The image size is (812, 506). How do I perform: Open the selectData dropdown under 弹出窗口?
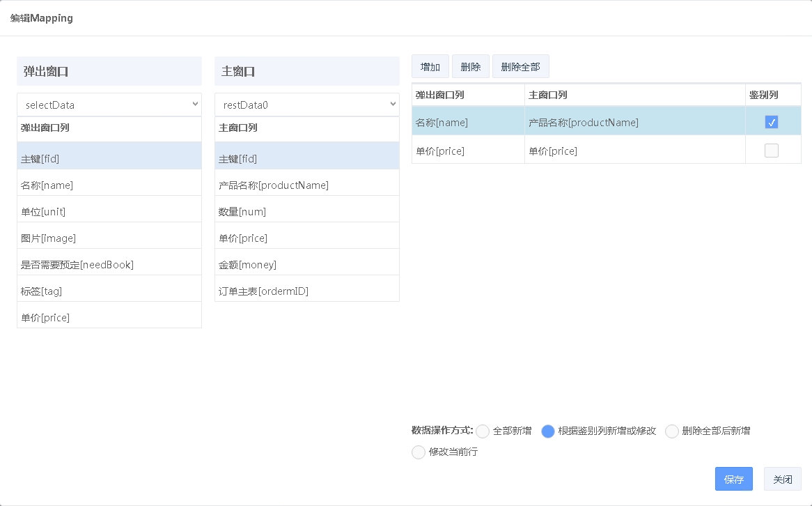[x=109, y=105]
